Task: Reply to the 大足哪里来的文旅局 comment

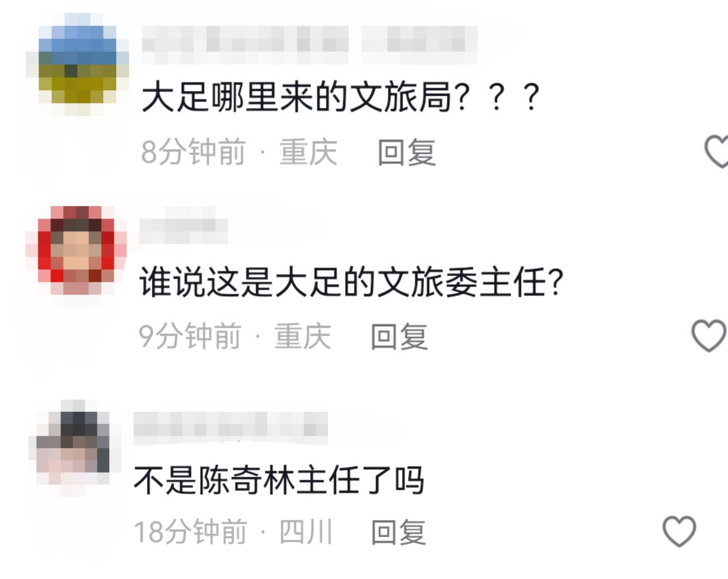Action: (406, 153)
